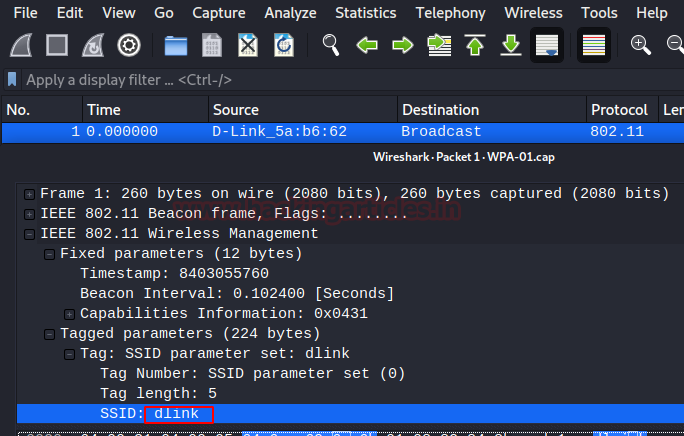This screenshot has width=684, height=436.
Task: Open the File menu
Action: (x=25, y=13)
